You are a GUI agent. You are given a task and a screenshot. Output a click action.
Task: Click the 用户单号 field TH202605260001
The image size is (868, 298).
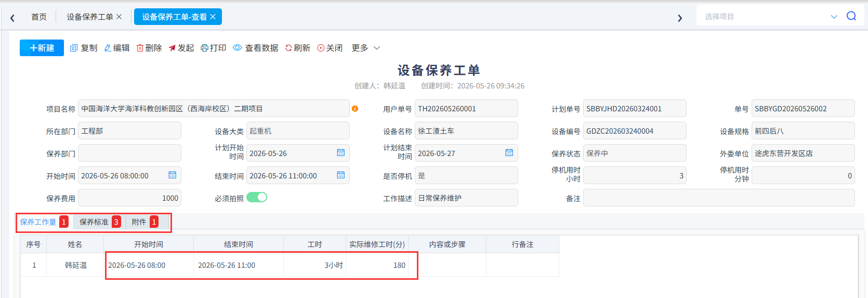click(466, 109)
